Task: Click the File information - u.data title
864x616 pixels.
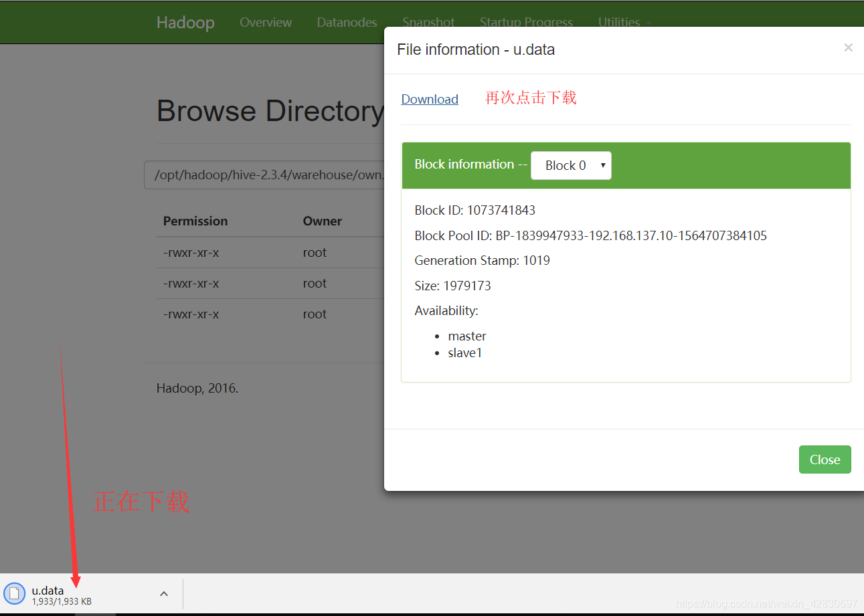Action: point(476,49)
